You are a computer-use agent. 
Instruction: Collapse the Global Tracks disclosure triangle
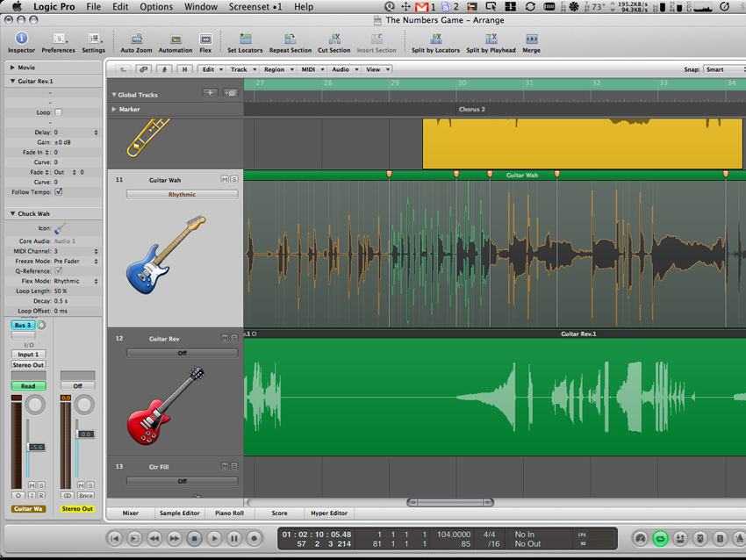click(114, 95)
